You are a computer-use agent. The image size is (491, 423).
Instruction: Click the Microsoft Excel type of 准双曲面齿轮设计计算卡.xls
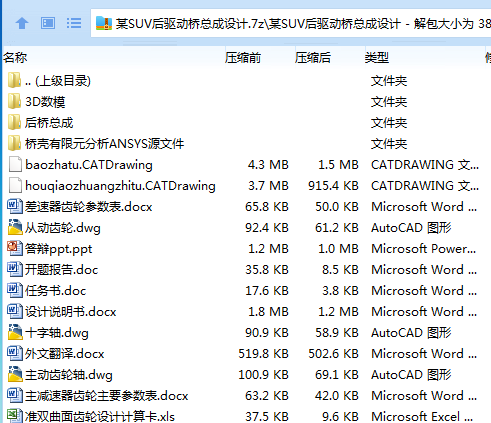point(422,417)
